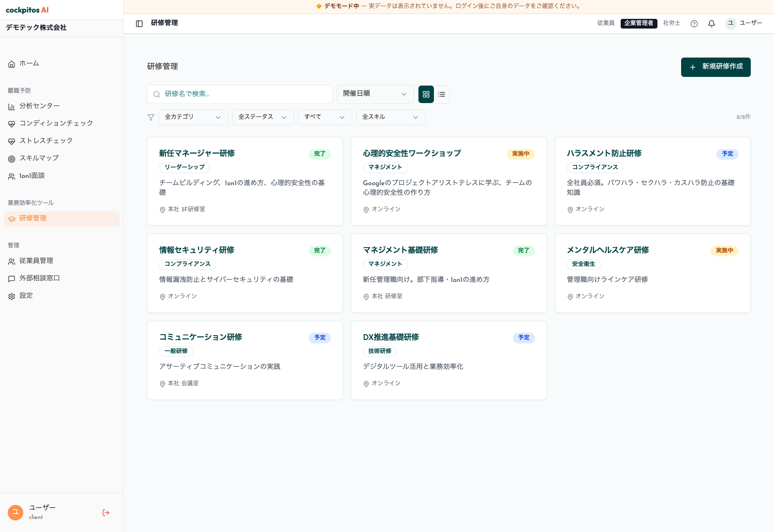Image resolution: width=774 pixels, height=532 pixels.
Task: Open メンタルヘルスケア研修 card title
Action: [608, 250]
